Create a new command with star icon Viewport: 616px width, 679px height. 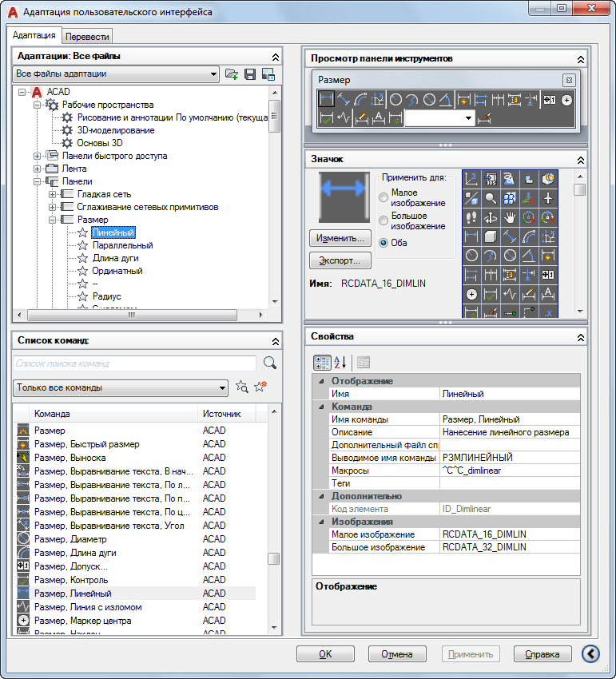260,387
